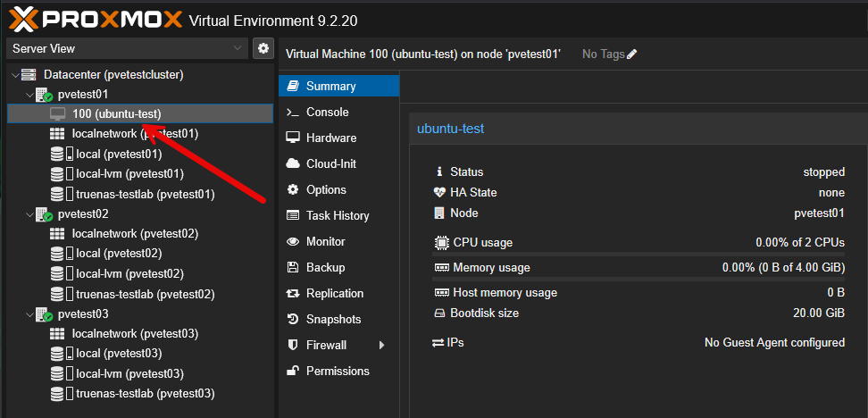Click the Node building icon

(439, 213)
